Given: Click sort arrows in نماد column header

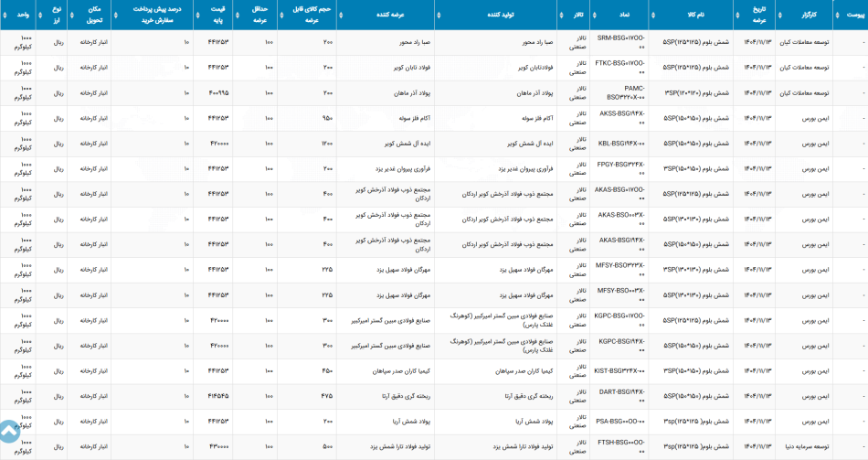Looking at the screenshot, I should pos(594,15).
